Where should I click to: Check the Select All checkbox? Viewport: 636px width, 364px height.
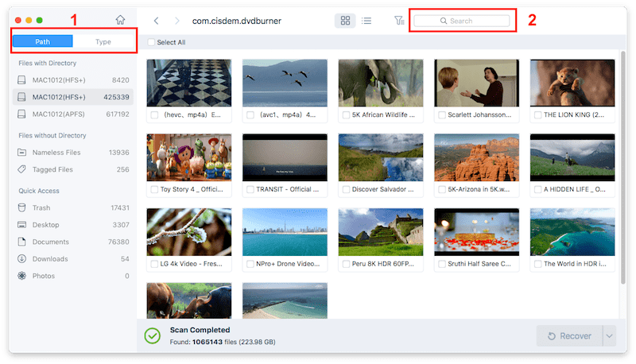coord(152,41)
